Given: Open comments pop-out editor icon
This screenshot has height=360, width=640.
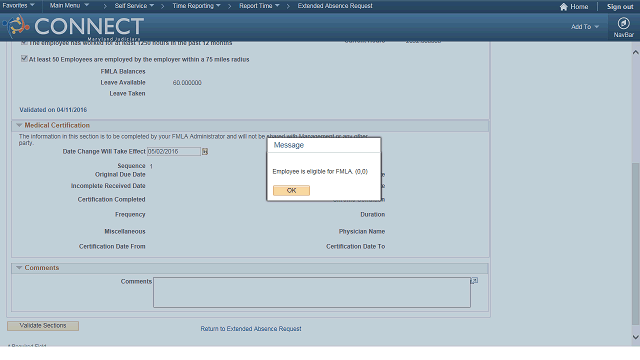Looking at the screenshot, I should 474,281.
